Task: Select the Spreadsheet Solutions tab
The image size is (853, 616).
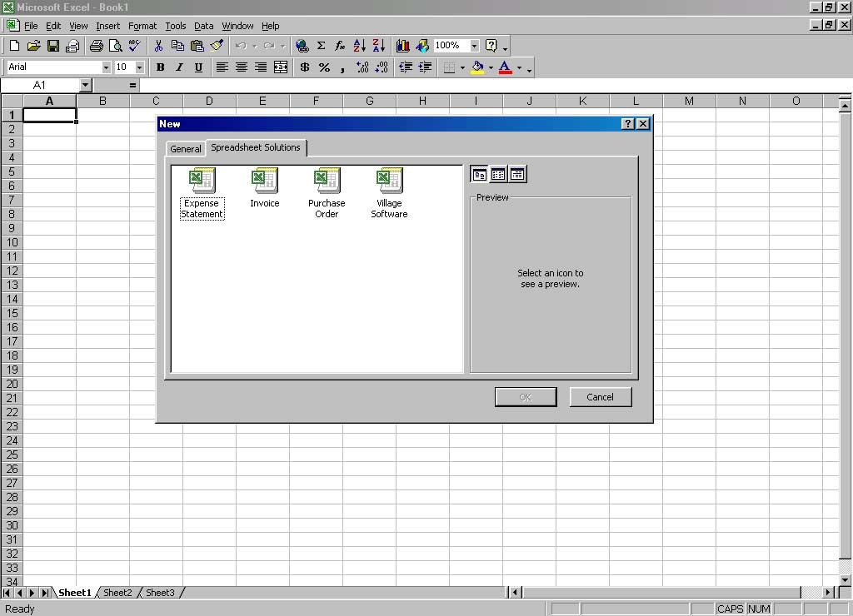Action: (x=256, y=147)
